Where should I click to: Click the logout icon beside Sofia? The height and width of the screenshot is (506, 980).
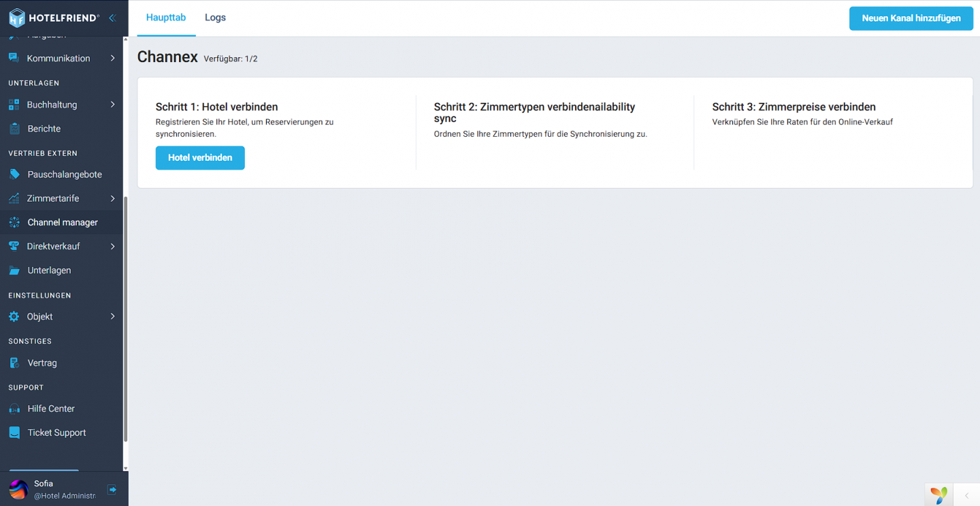pyautogui.click(x=112, y=489)
